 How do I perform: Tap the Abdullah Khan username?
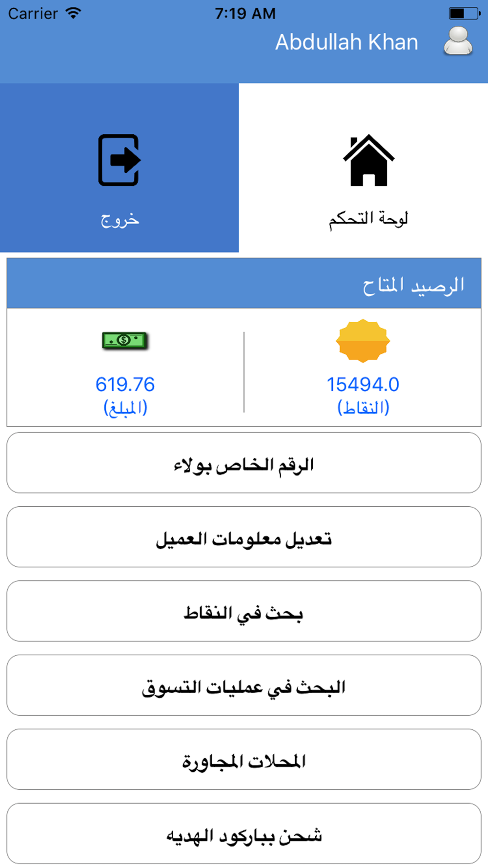tap(346, 42)
